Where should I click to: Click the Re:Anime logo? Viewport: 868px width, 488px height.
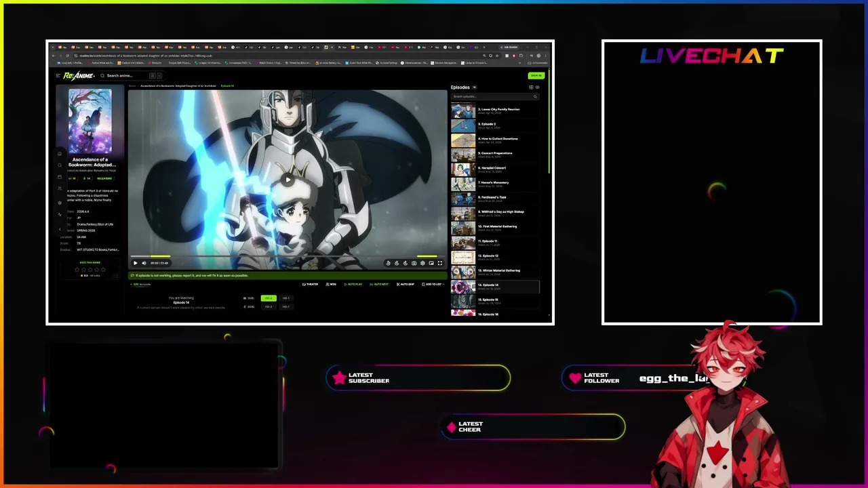(x=79, y=76)
